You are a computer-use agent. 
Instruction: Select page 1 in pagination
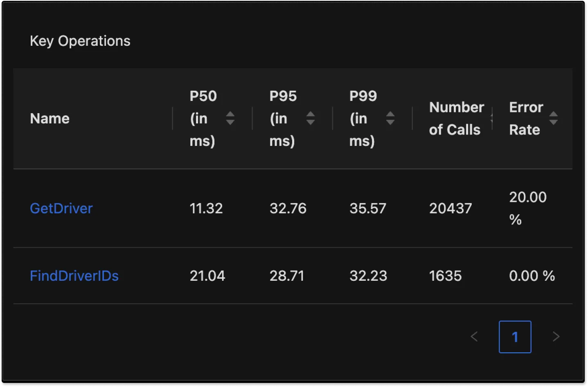pyautogui.click(x=515, y=337)
